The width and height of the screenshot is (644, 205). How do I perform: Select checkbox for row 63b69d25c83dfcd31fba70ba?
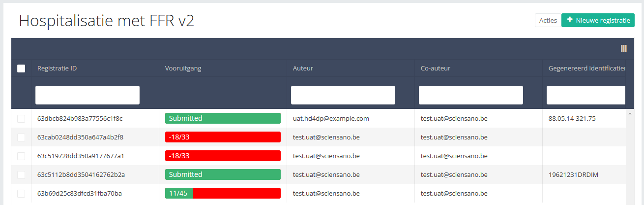click(21, 194)
